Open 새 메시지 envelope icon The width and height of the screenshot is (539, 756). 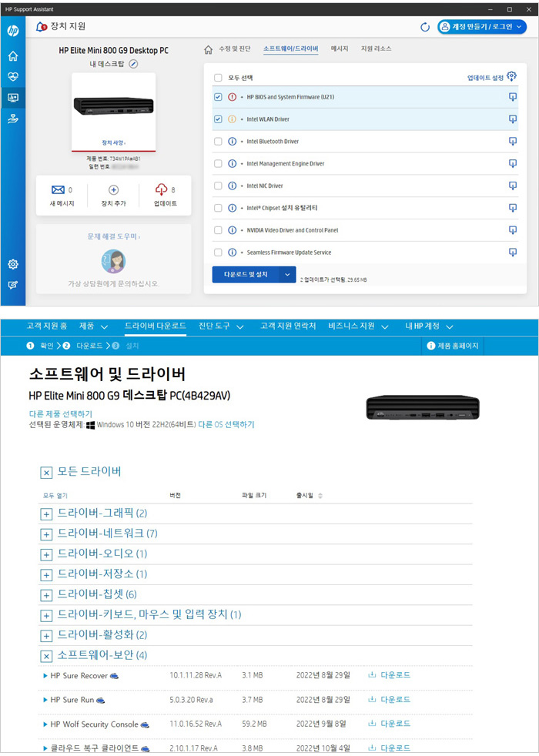58,190
